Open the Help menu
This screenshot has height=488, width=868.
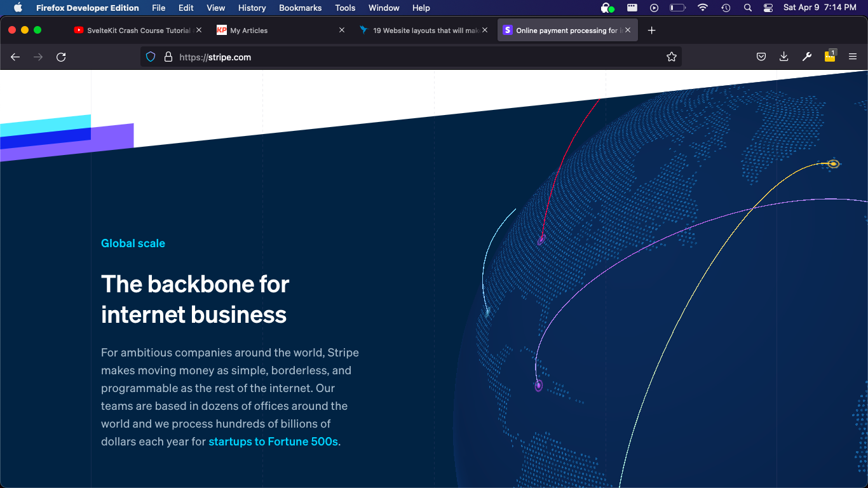(421, 8)
